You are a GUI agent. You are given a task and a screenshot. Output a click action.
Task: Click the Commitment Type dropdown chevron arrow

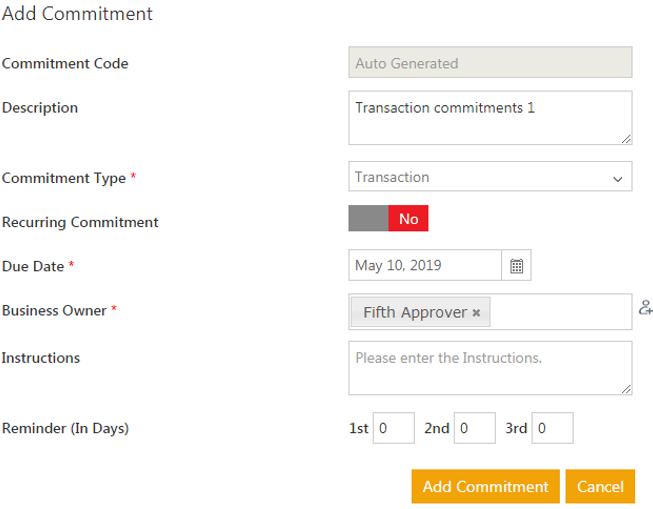[x=617, y=178]
